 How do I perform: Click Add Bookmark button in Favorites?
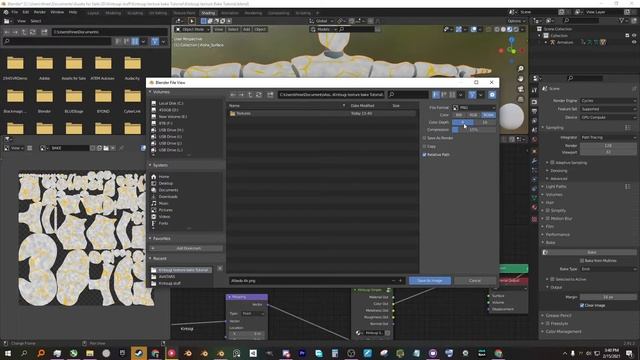tap(186, 248)
